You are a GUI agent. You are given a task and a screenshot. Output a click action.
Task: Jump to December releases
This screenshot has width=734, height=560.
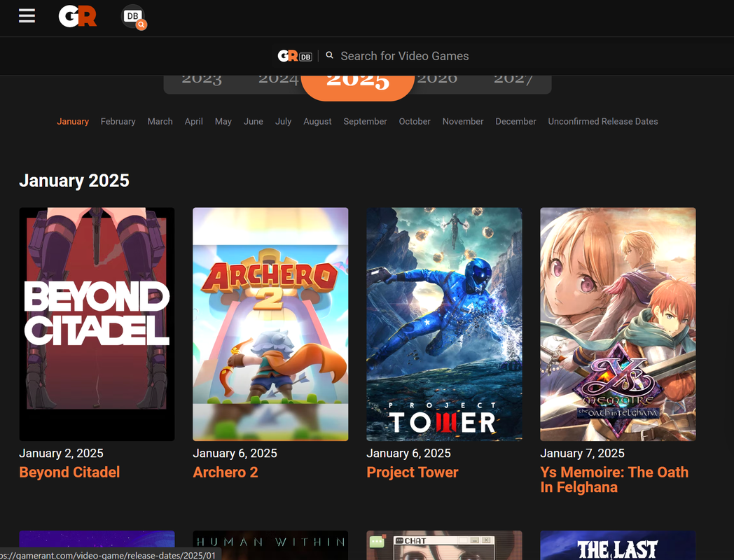click(x=516, y=122)
